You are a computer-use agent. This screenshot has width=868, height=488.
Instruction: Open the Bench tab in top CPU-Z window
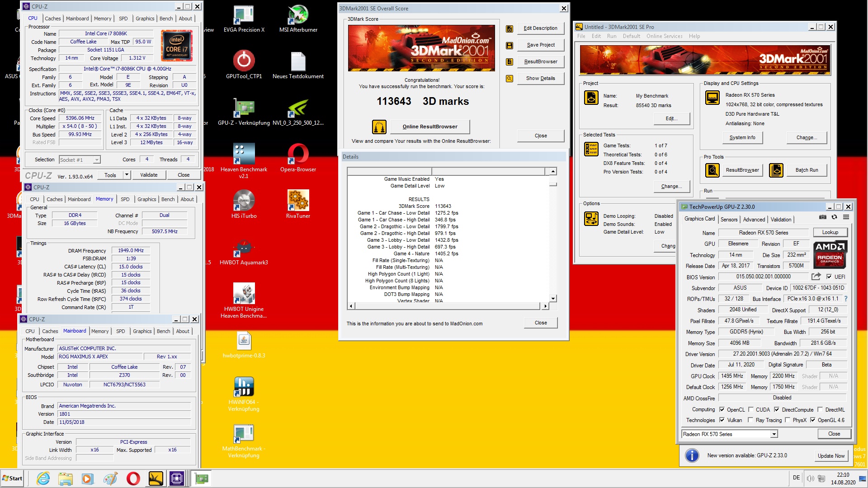pyautogui.click(x=166, y=19)
